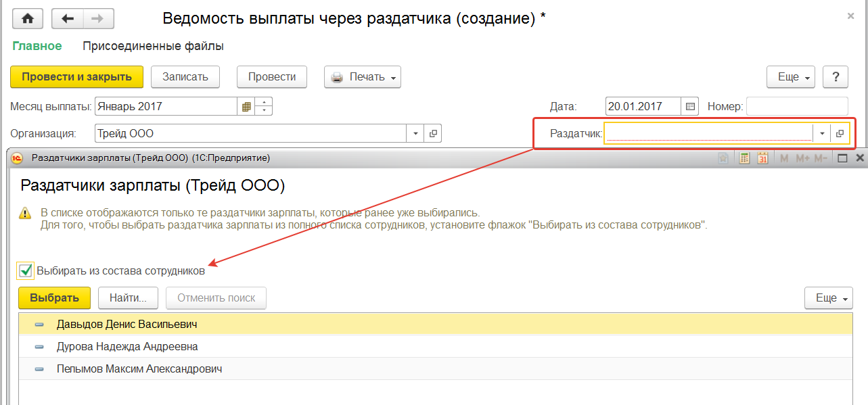Go back with the left arrow
The width and height of the screenshot is (868, 405).
pyautogui.click(x=68, y=19)
